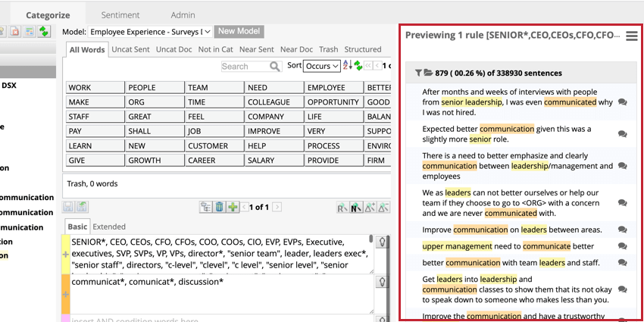
Task: Select the Uncat Sent tab
Action: pyautogui.click(x=130, y=49)
